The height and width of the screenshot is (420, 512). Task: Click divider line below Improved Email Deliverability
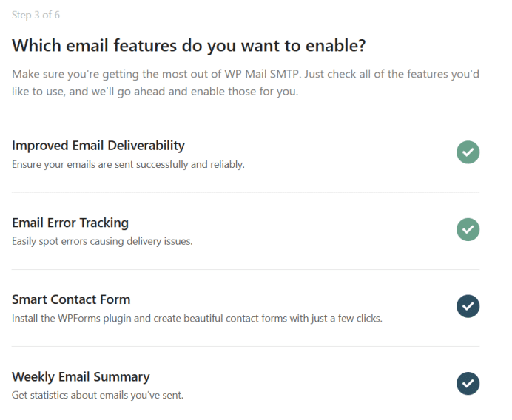(x=246, y=193)
